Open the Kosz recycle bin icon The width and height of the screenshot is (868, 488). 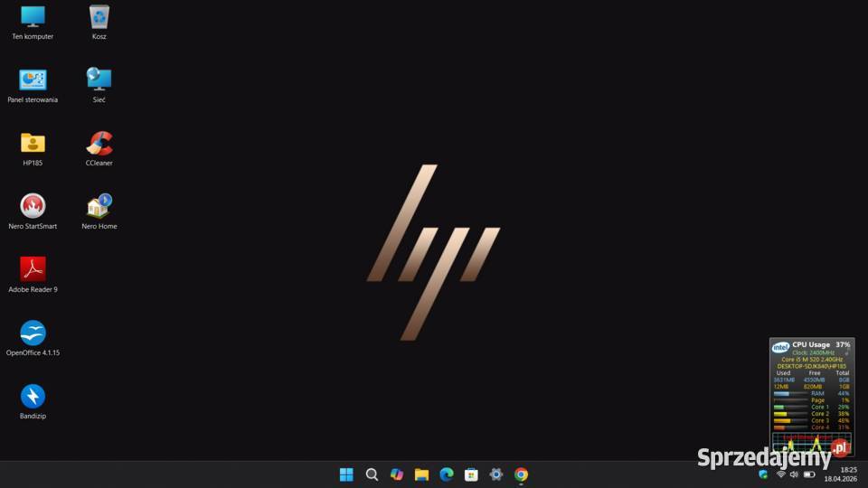(x=99, y=23)
